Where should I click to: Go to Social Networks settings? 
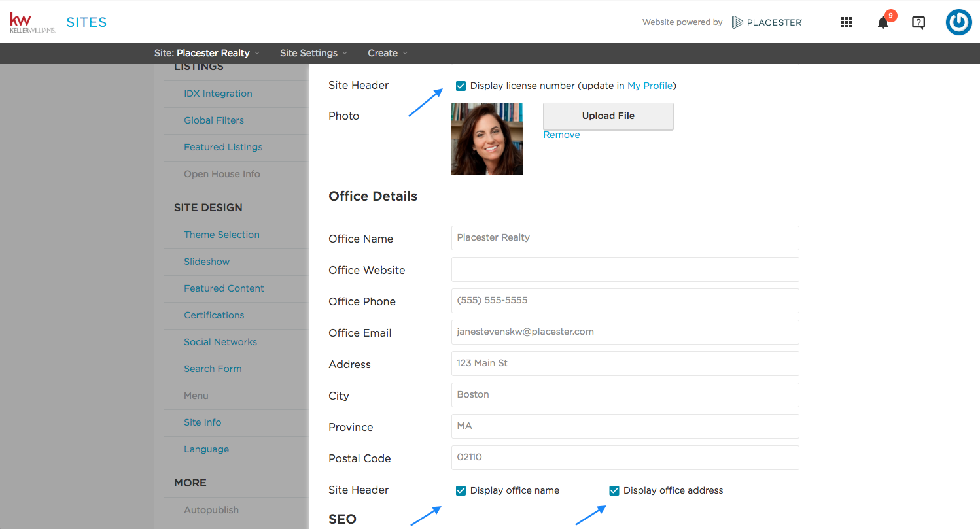(x=220, y=342)
